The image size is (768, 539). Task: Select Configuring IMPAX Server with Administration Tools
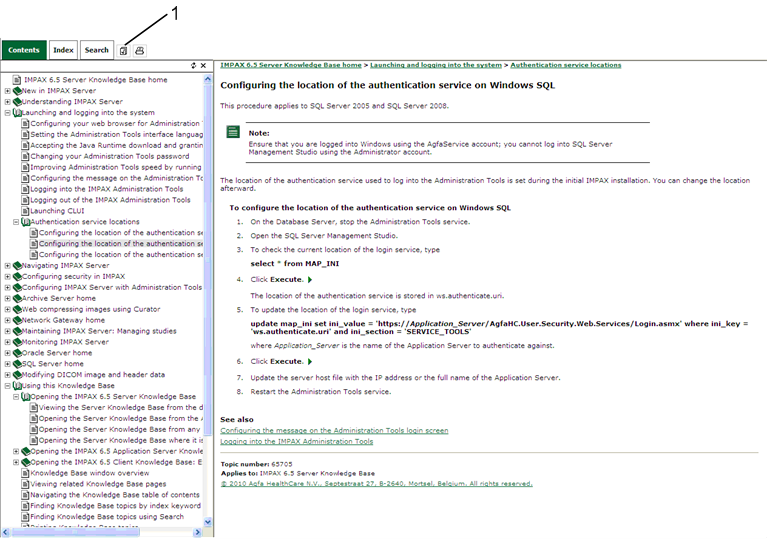click(112, 288)
